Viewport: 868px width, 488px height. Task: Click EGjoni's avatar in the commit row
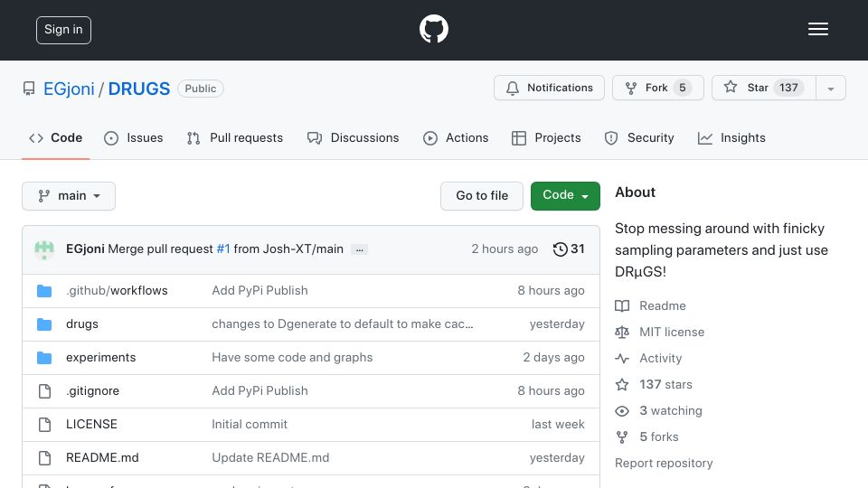coord(44,249)
